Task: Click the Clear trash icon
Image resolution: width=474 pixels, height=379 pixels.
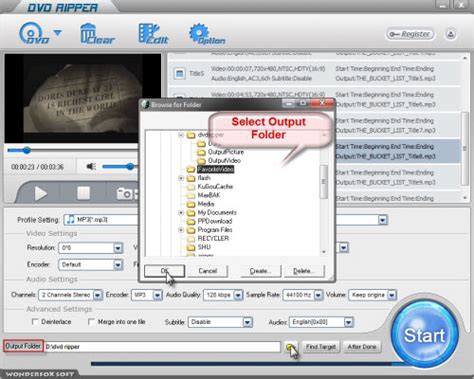Action: click(x=97, y=34)
